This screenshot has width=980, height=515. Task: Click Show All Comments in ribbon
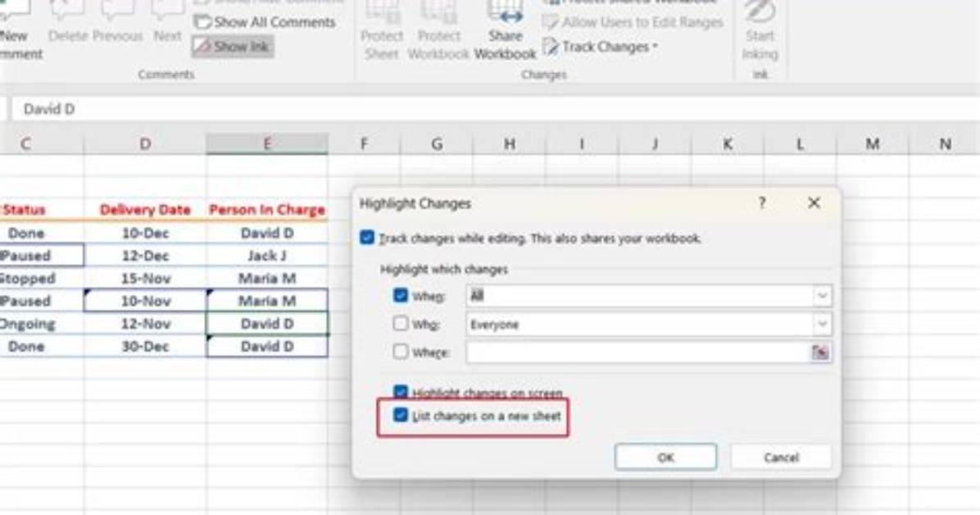click(265, 22)
